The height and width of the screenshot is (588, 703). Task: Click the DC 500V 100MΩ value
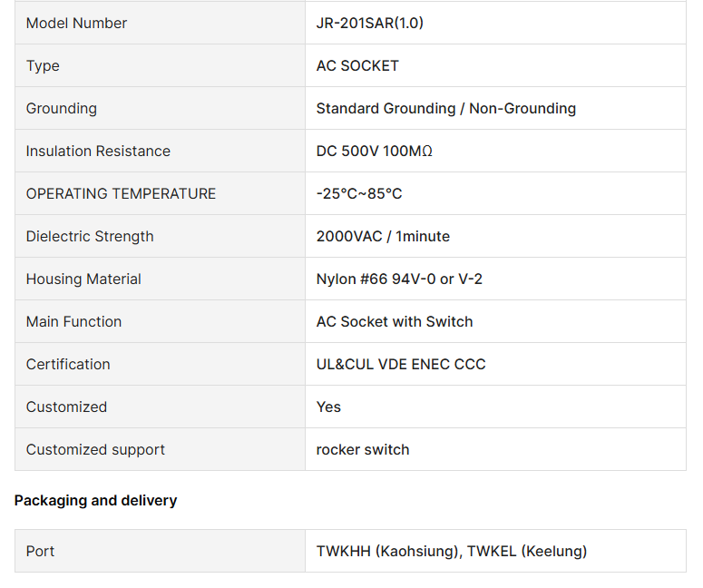pyautogui.click(x=375, y=151)
